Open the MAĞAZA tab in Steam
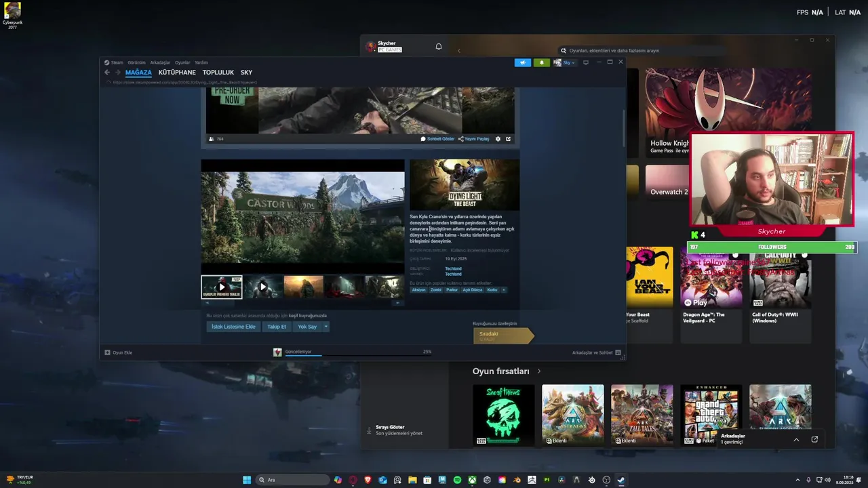The width and height of the screenshot is (868, 488). pyautogui.click(x=138, y=73)
